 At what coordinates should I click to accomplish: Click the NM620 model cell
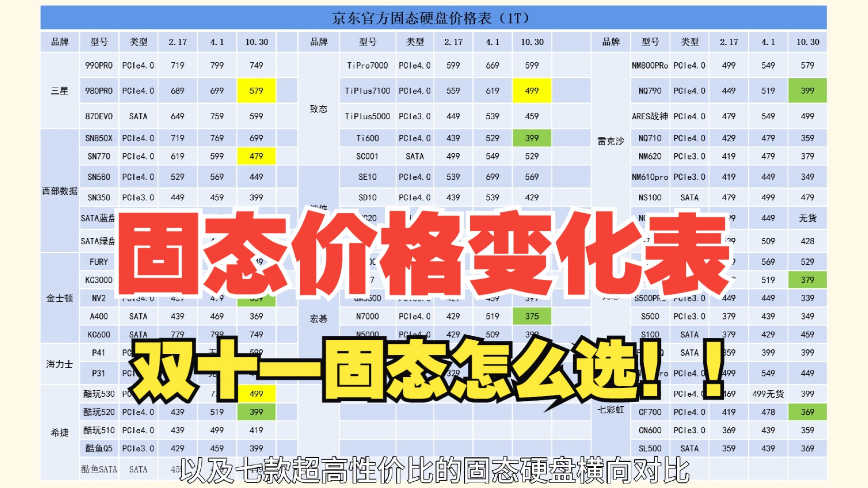(x=650, y=156)
